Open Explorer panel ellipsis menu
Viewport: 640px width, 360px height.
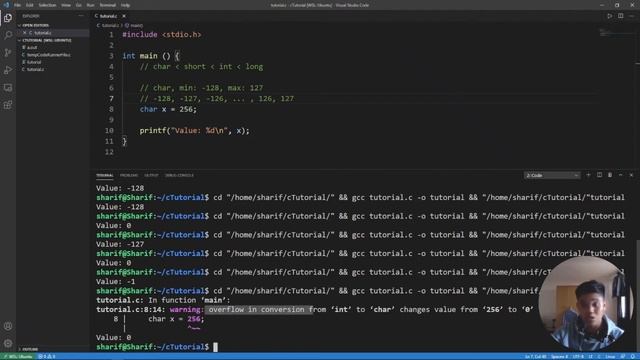[81, 16]
